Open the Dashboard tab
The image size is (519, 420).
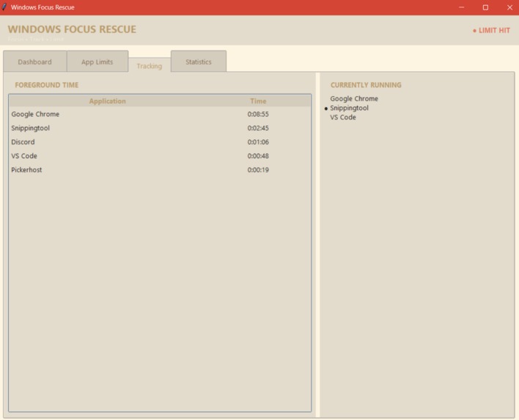pyautogui.click(x=34, y=62)
